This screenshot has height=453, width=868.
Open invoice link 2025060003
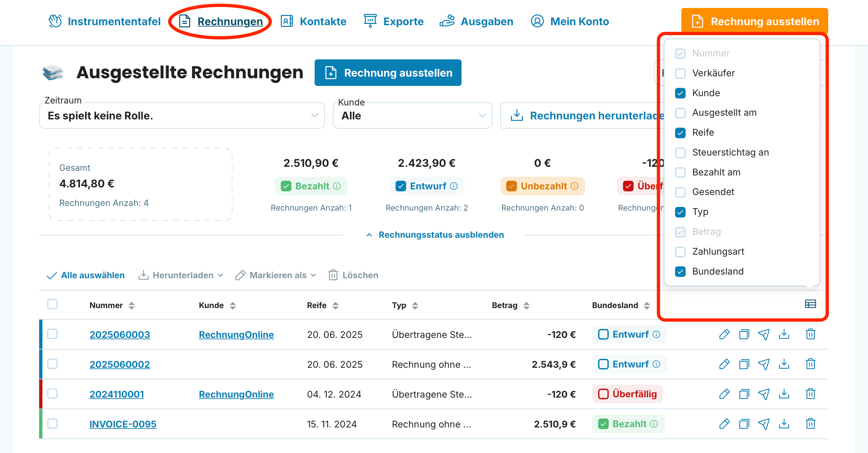pos(120,335)
